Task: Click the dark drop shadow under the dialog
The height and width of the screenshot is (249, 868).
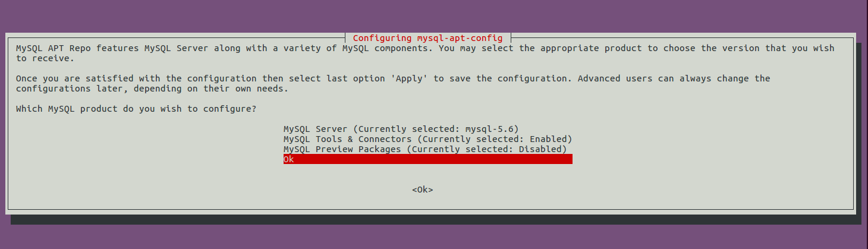Action: 434,220
